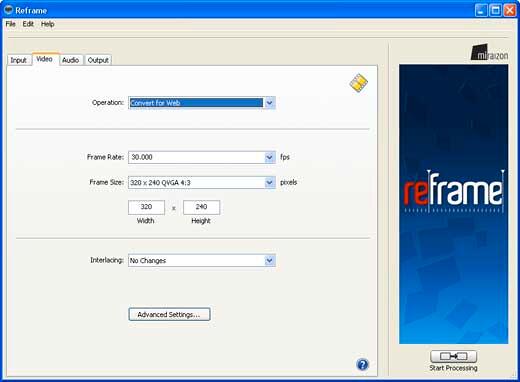Minimize the Reframe window
The width and height of the screenshot is (520, 382).
pos(481,10)
